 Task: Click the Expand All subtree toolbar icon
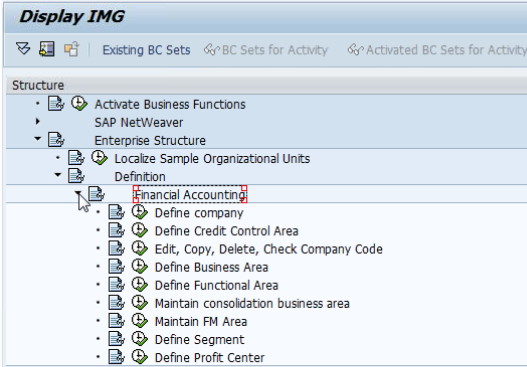point(23,49)
